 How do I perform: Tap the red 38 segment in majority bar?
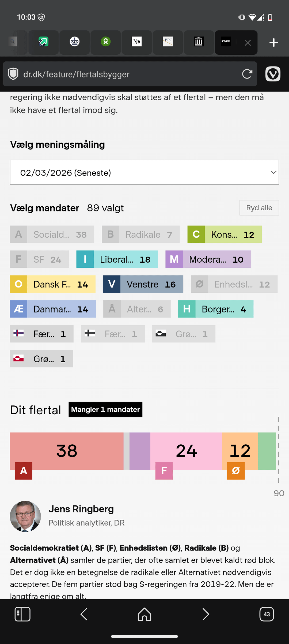67,451
